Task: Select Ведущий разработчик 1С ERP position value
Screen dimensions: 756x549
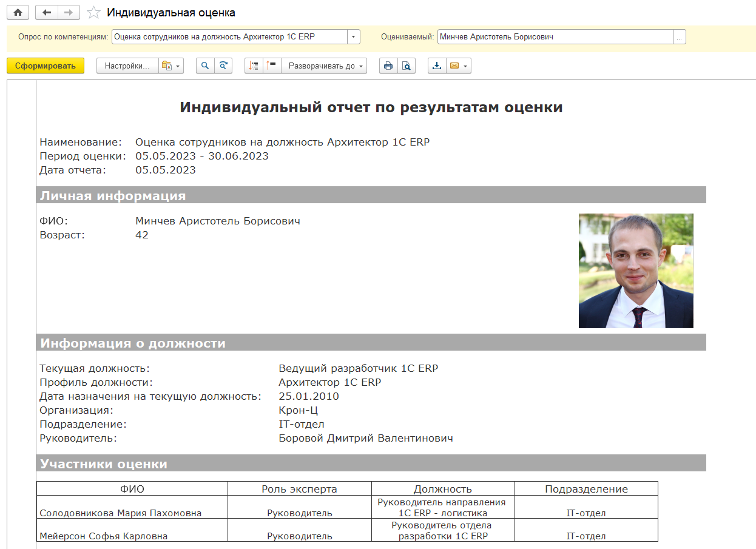Action: 358,368
